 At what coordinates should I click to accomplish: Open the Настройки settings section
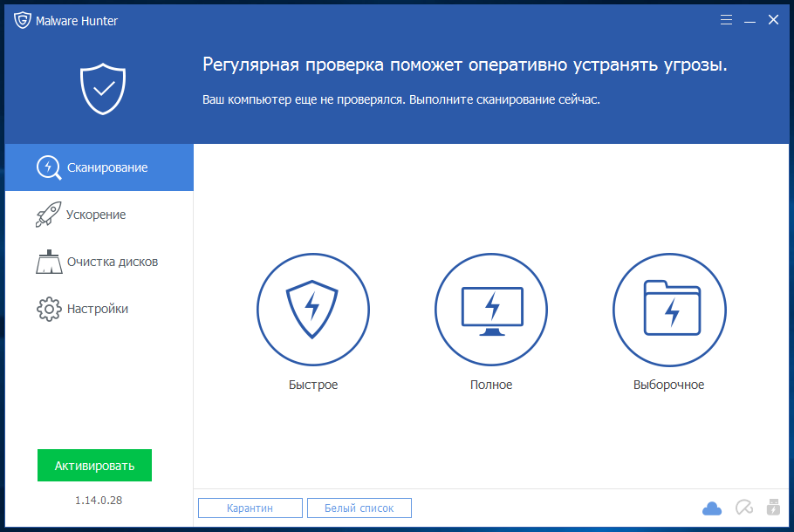pyautogui.click(x=99, y=309)
